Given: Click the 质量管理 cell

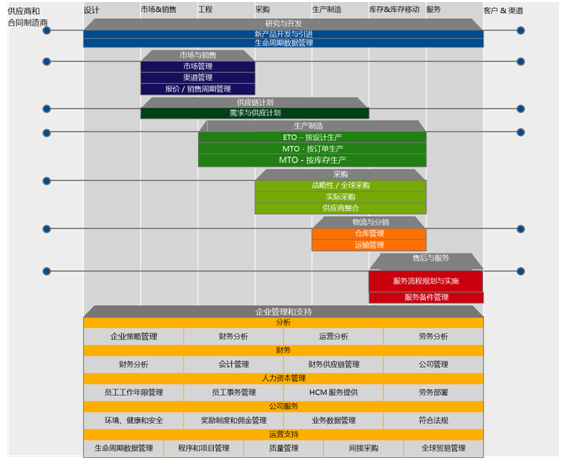Looking at the screenshot, I should [x=283, y=448].
